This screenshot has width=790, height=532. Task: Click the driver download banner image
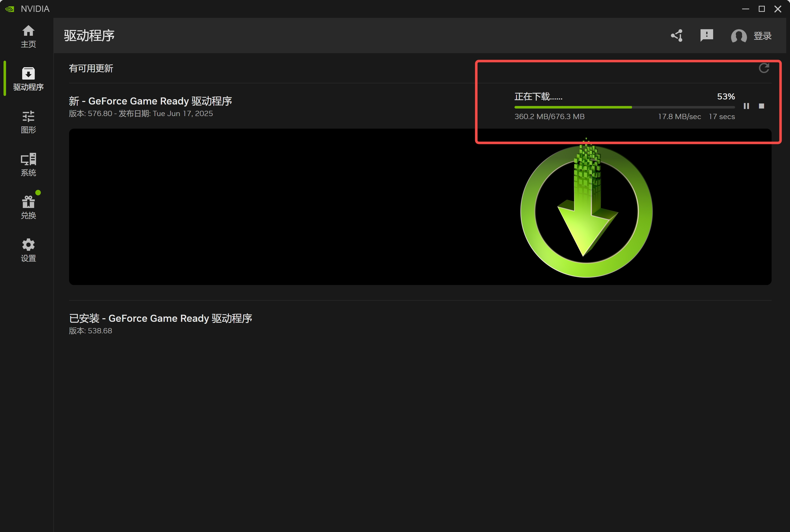(420, 207)
